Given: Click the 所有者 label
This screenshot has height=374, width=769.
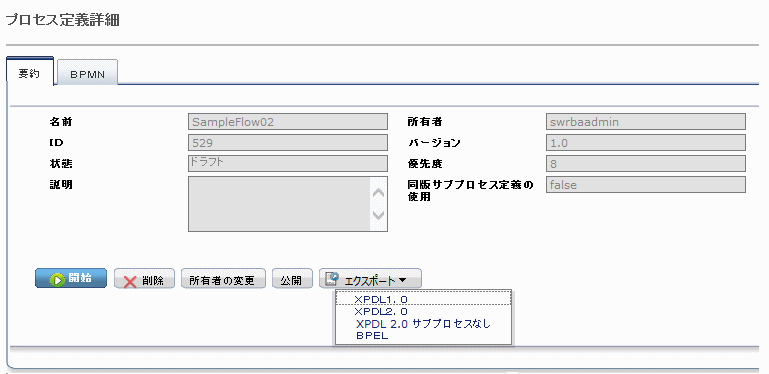Looking at the screenshot, I should (425, 121).
